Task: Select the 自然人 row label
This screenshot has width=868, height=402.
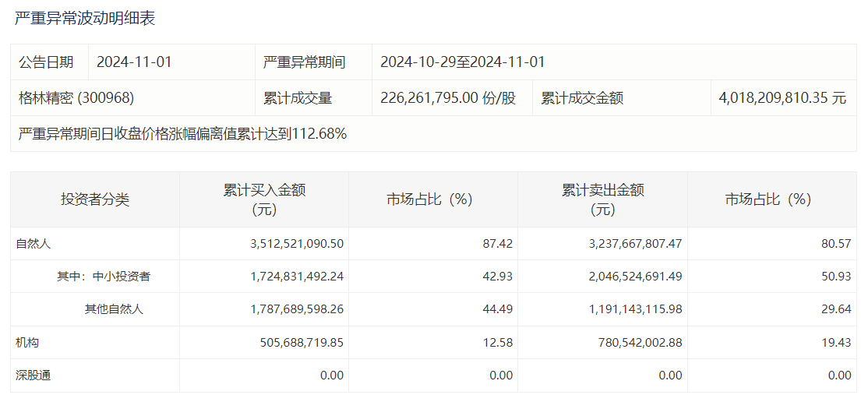Action: [34, 244]
